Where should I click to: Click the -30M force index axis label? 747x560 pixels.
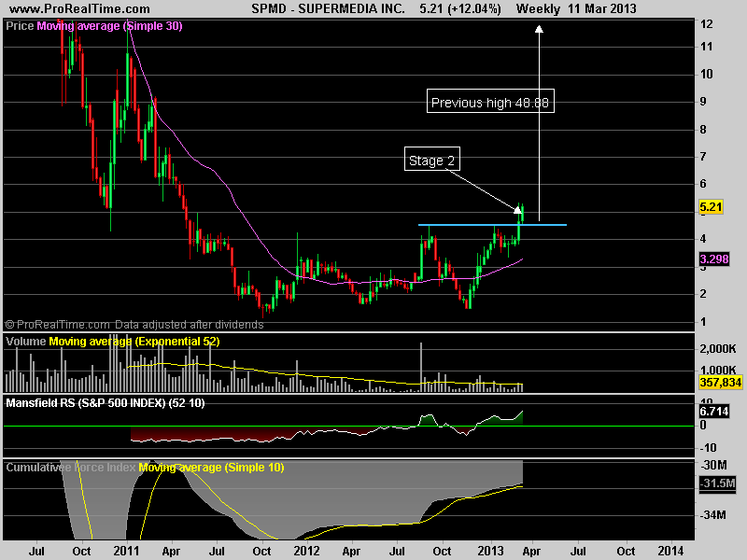coord(713,465)
